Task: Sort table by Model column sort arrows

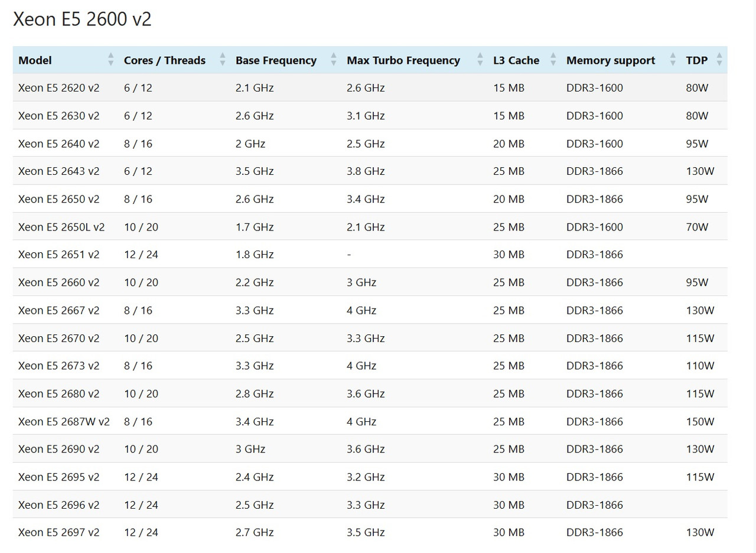Action: pos(110,60)
